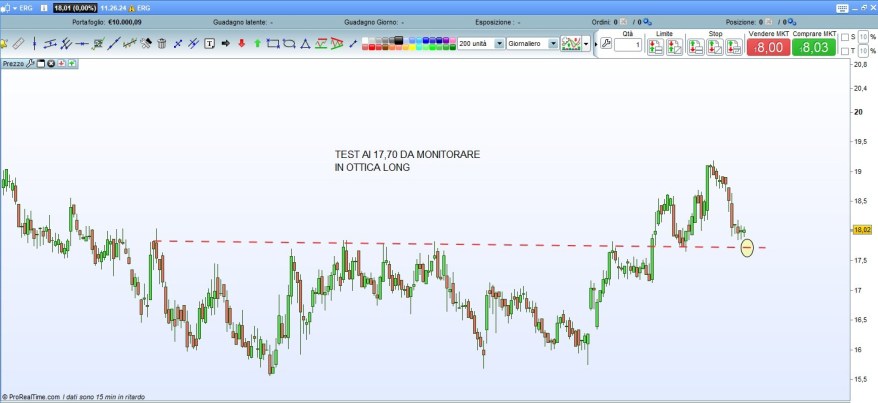Viewport: 878px width, 403px height.
Task: Open the virtual keyboard icon in title bar
Action: click(843, 8)
